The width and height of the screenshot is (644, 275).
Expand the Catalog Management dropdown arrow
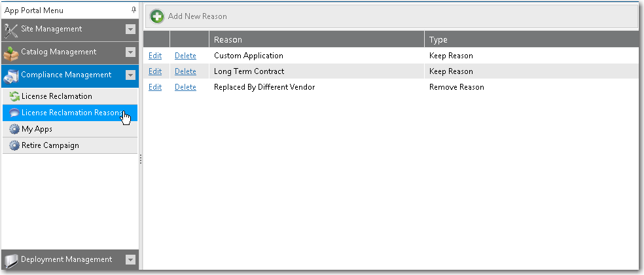[x=130, y=52]
